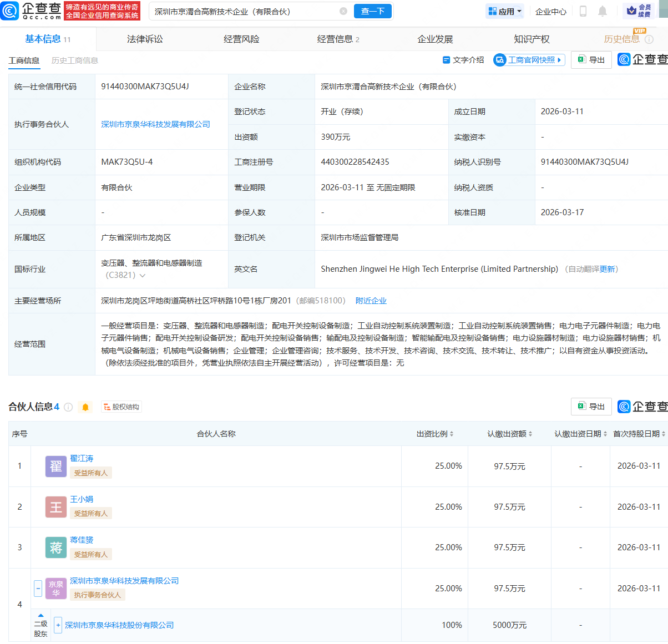
Task: Click the info icon beside 历史信息
Action: 649,39
